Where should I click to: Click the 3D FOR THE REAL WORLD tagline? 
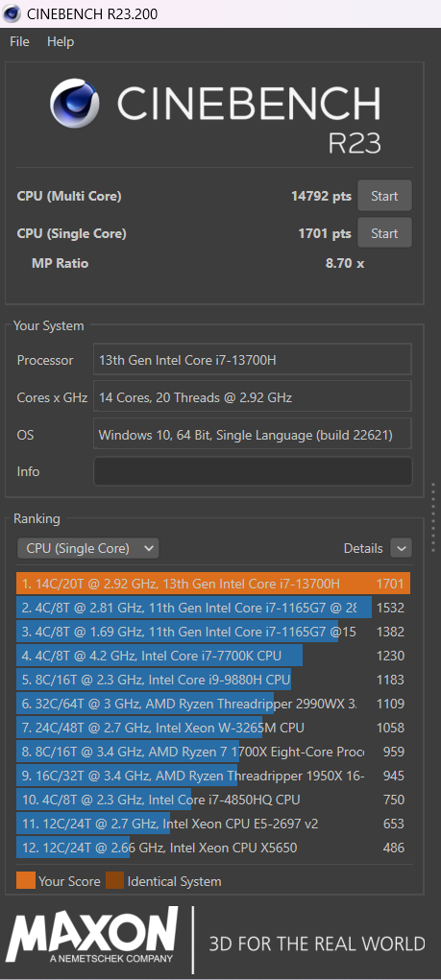[x=316, y=943]
